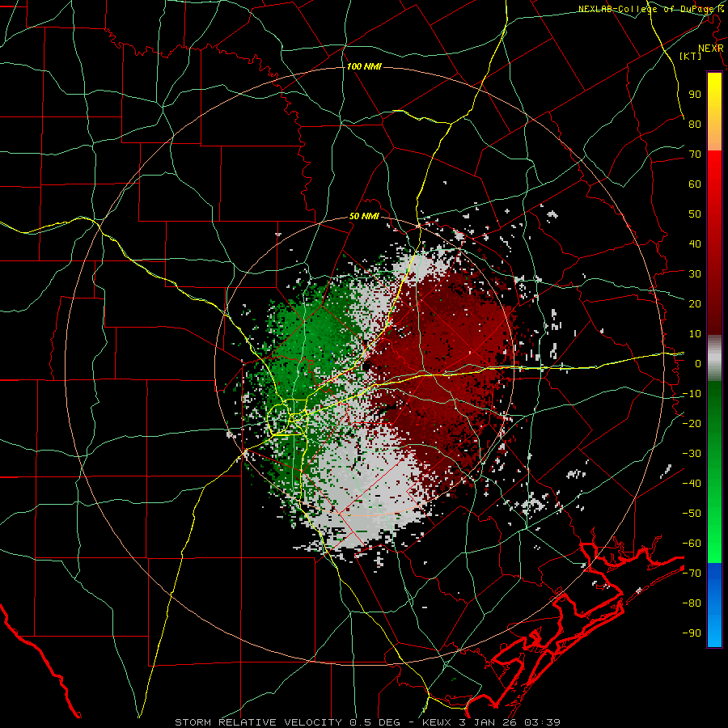The width and height of the screenshot is (728, 728).
Task: Click the -30 value on velocity scale
Action: [x=692, y=454]
